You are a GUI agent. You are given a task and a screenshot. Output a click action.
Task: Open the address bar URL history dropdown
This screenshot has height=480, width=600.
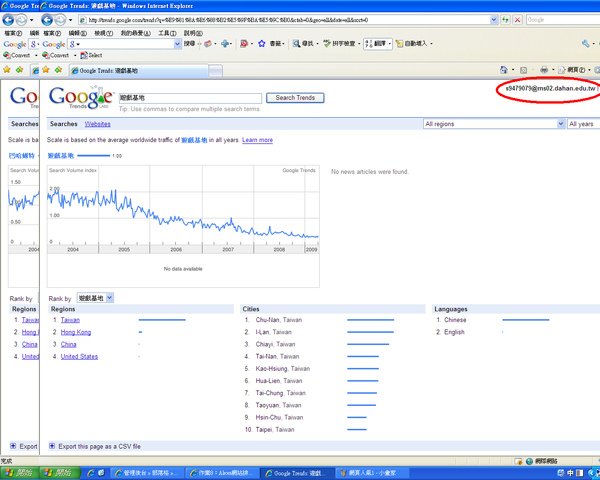pyautogui.click(x=494, y=20)
